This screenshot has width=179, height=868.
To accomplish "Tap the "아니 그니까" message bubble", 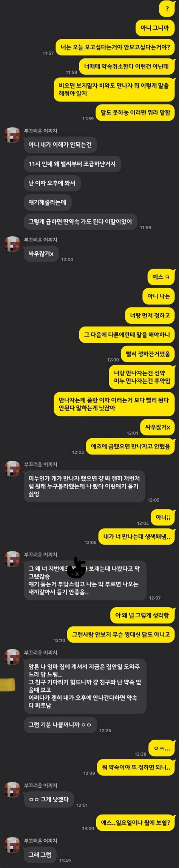I will (155, 28).
